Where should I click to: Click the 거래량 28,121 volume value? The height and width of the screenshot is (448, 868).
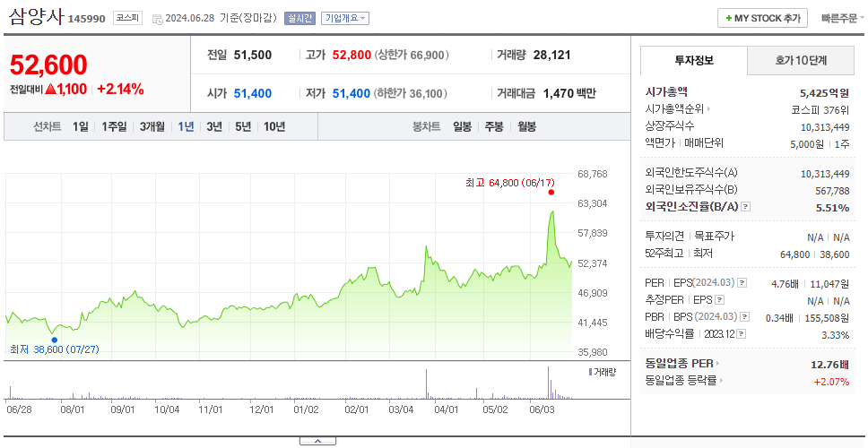coord(551,56)
